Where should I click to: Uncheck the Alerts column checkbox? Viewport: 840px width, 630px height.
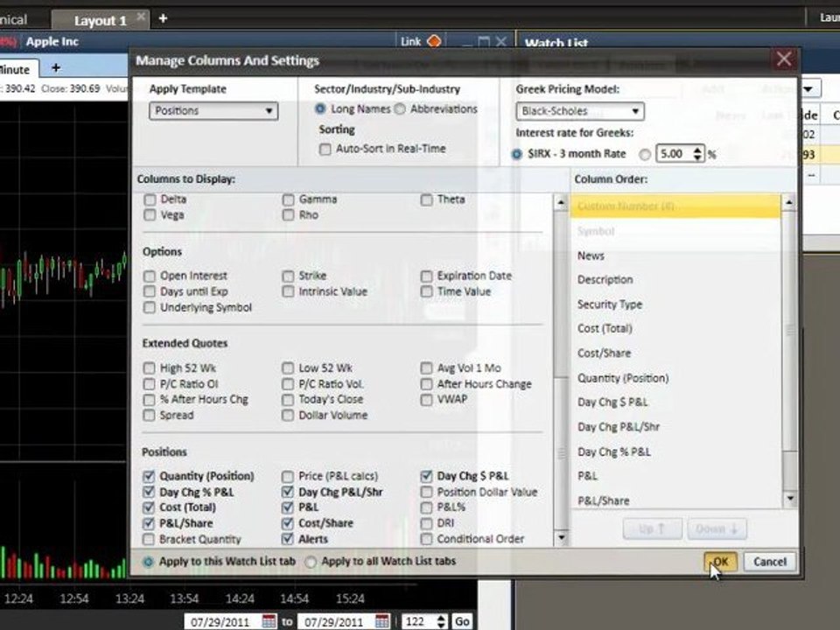288,539
